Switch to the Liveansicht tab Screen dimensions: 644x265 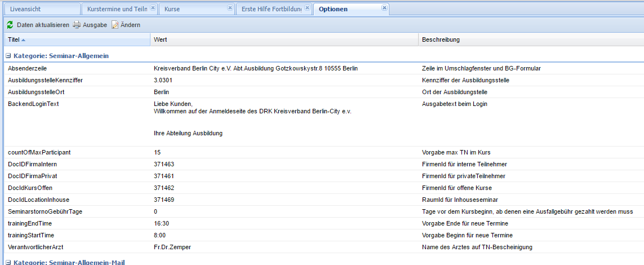26,9
